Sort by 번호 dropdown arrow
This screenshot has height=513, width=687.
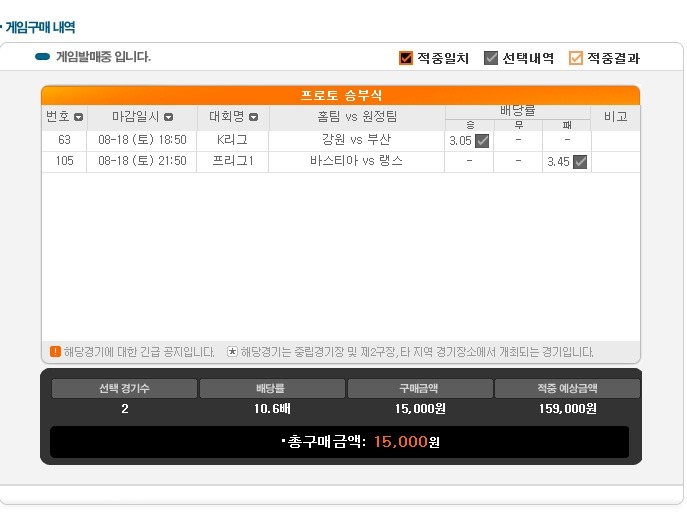(78, 117)
